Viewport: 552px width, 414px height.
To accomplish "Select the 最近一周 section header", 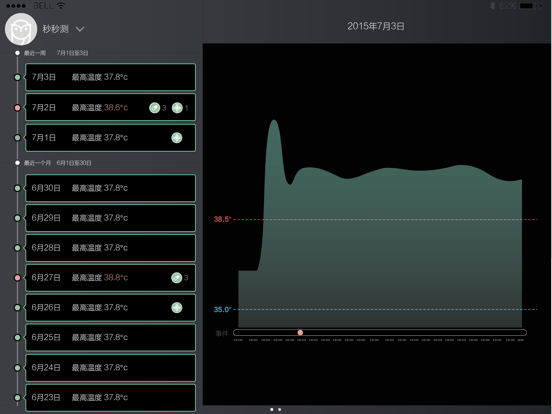I will coord(35,53).
